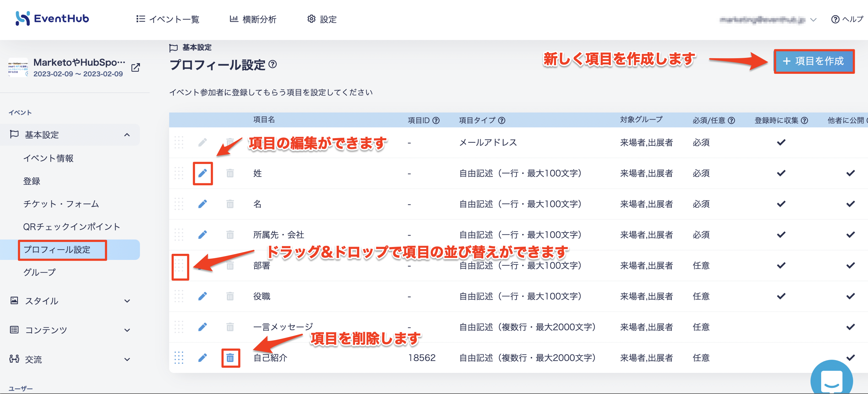Expand the スタイル sidebar section
Screen dimensions: 868x394
pyautogui.click(x=127, y=301)
